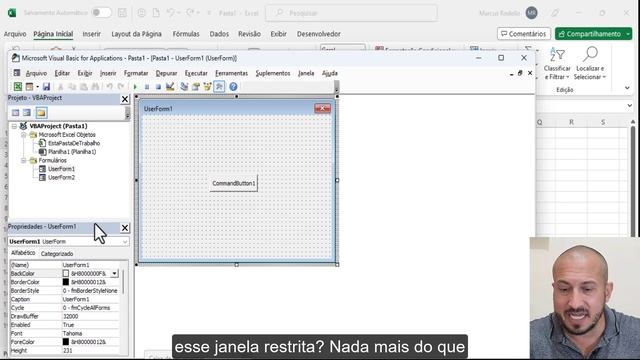Image resolution: width=640 pixels, height=360 pixels.
Task: Collapse the VBAProject (Pasta1) tree node
Action: pos(14,126)
